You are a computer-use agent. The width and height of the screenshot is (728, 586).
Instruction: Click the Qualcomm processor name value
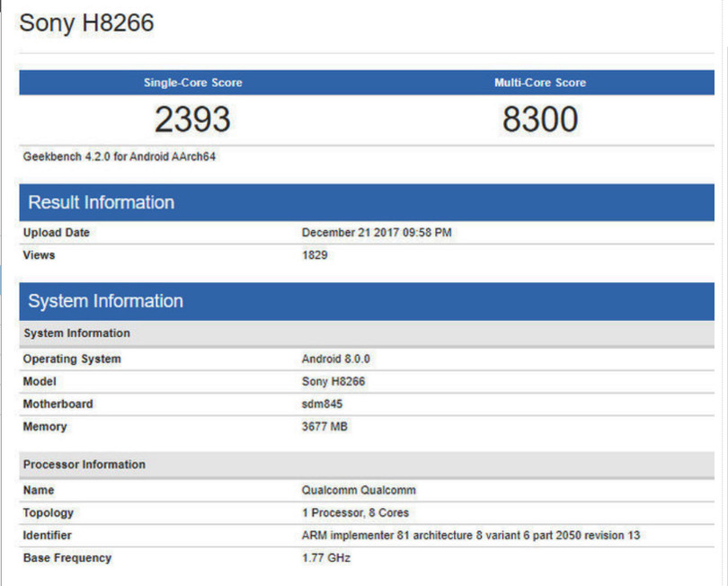click(357, 490)
